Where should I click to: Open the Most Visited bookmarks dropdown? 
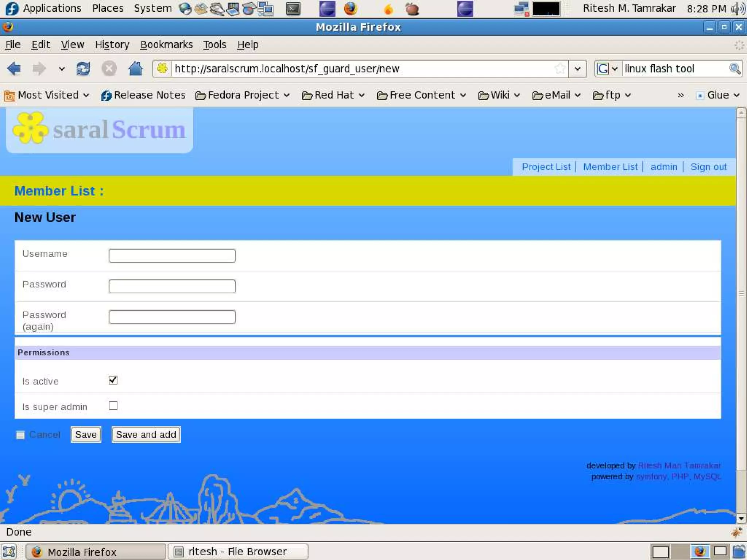pos(47,95)
